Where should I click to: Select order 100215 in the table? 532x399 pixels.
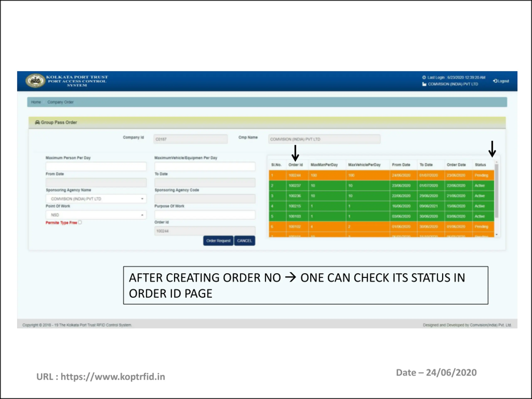pos(382,206)
